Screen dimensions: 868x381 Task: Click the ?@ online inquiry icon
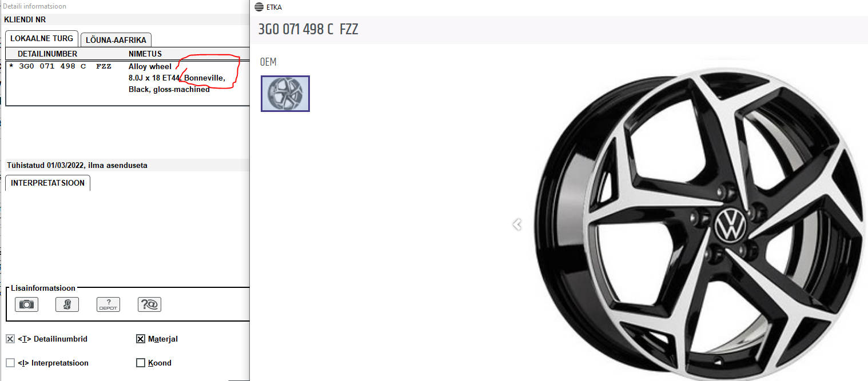point(149,304)
